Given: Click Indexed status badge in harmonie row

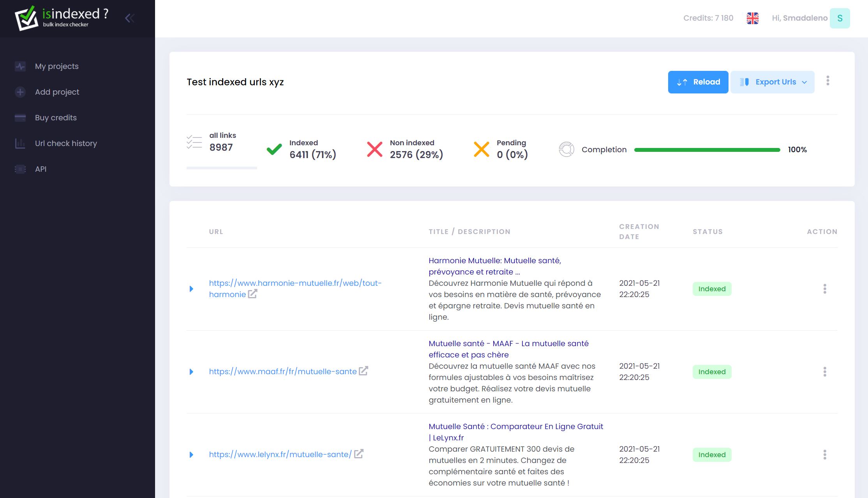Looking at the screenshot, I should [x=712, y=289].
